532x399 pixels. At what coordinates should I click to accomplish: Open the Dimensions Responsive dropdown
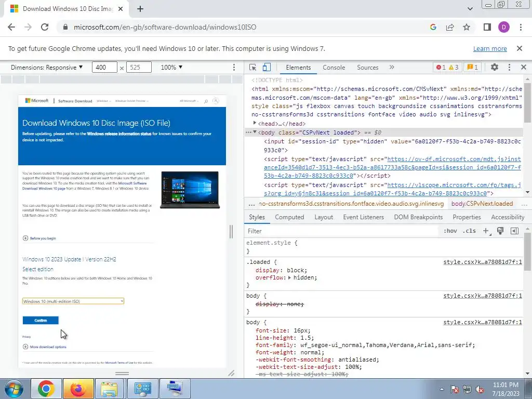[x=46, y=67]
